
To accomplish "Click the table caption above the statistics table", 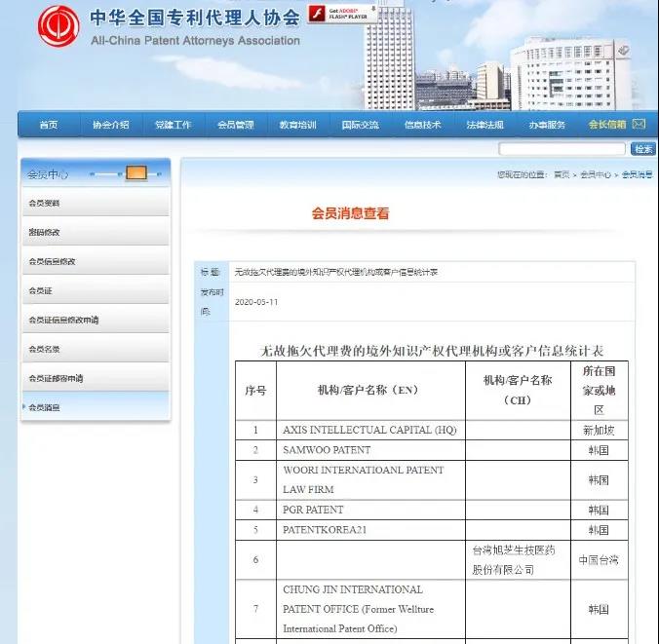I will pyautogui.click(x=432, y=351).
